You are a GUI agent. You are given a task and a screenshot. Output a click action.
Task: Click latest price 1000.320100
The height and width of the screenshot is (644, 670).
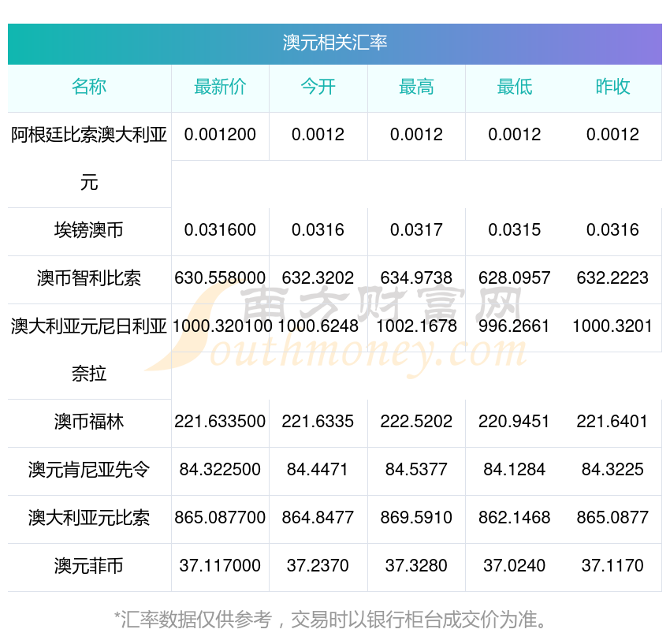pos(222,326)
